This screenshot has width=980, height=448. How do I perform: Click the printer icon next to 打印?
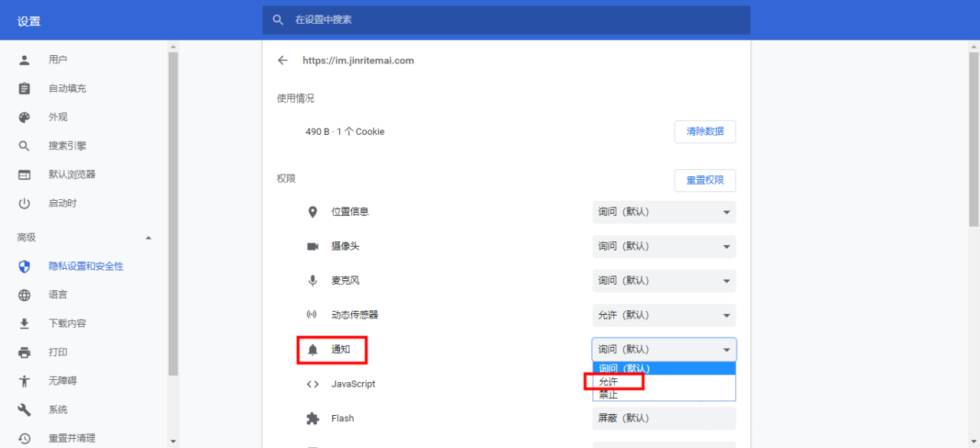point(24,352)
